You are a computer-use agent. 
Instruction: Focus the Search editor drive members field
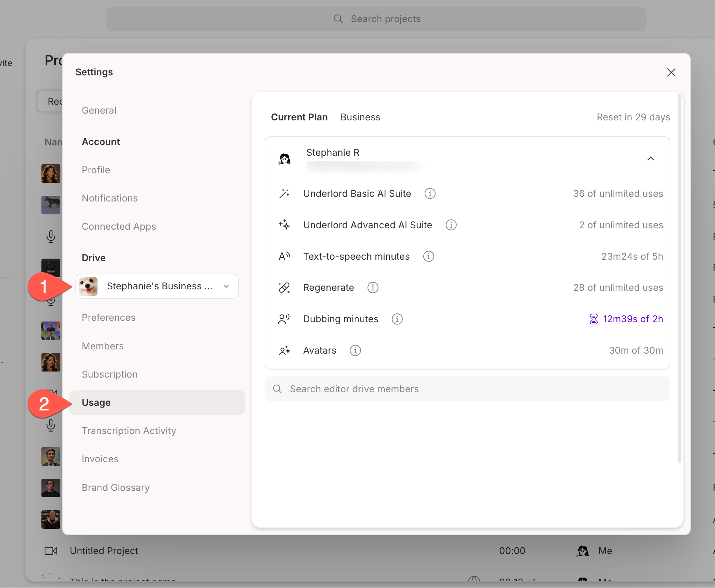(x=467, y=389)
